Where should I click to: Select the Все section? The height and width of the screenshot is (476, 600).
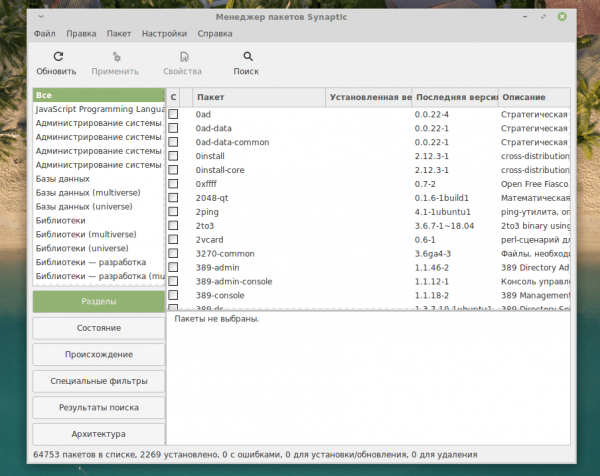(99, 95)
